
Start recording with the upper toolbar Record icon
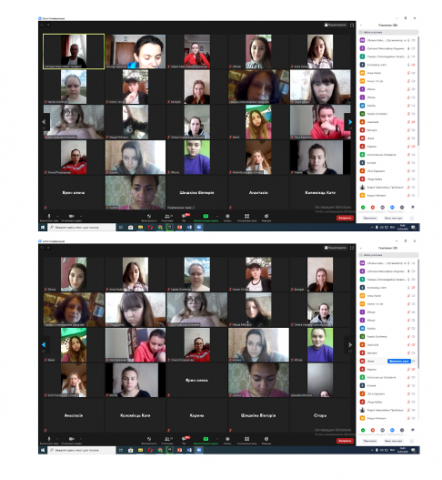click(x=228, y=216)
